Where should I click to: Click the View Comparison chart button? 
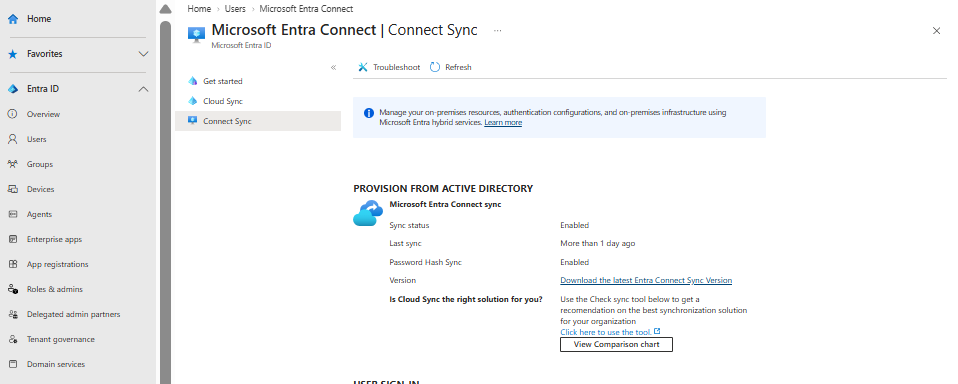(x=616, y=345)
